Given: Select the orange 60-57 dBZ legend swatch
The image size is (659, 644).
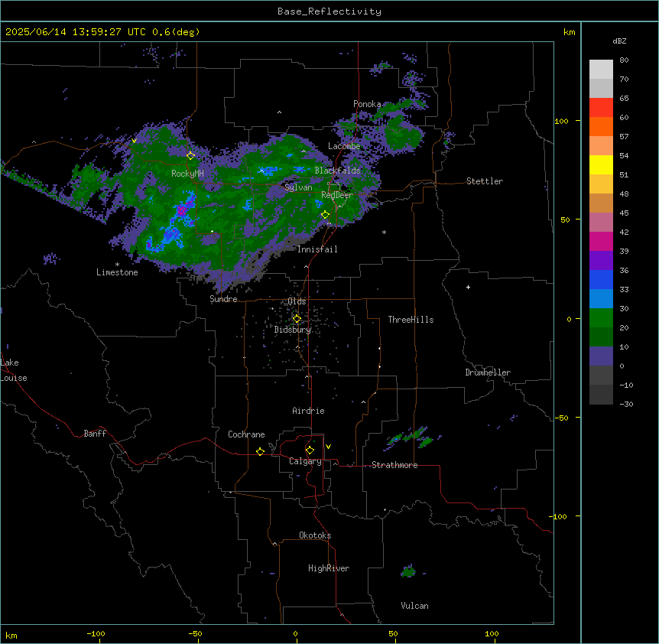Looking at the screenshot, I should 601,126.
